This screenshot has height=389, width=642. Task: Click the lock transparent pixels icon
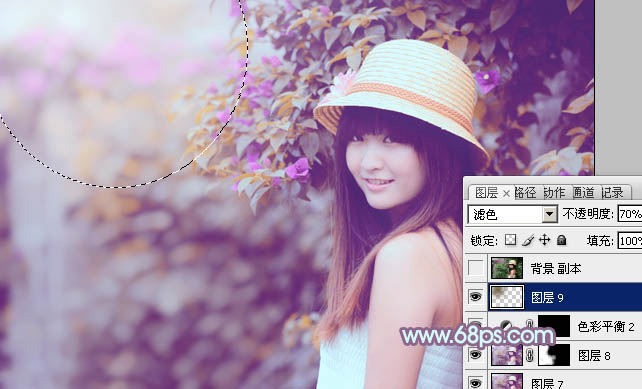point(510,240)
